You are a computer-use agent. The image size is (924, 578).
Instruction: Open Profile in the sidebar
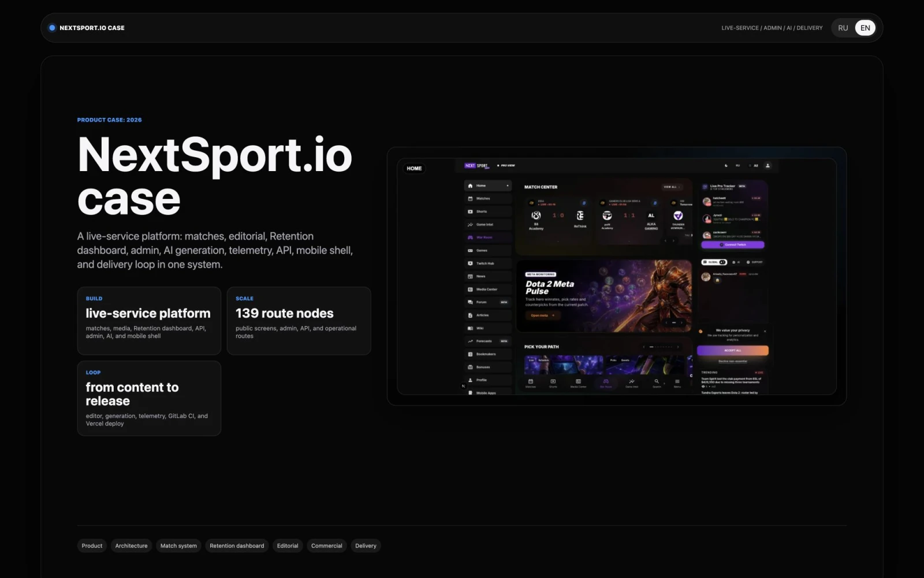coord(487,380)
